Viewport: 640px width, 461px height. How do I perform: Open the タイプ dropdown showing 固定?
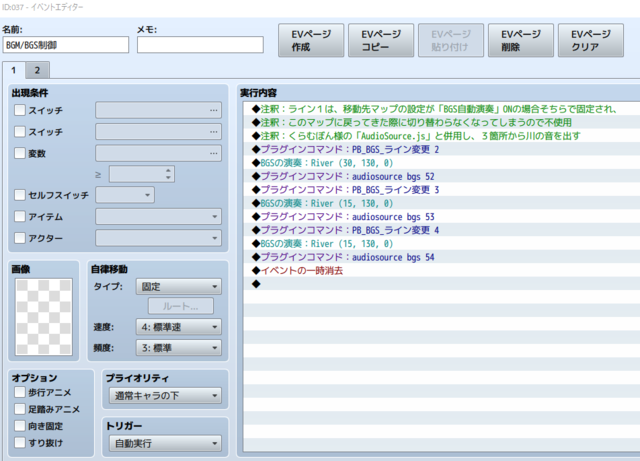(x=179, y=287)
